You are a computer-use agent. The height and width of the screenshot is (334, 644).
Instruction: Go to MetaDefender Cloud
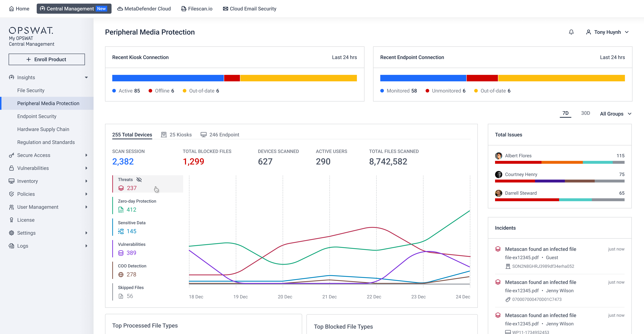pyautogui.click(x=144, y=9)
